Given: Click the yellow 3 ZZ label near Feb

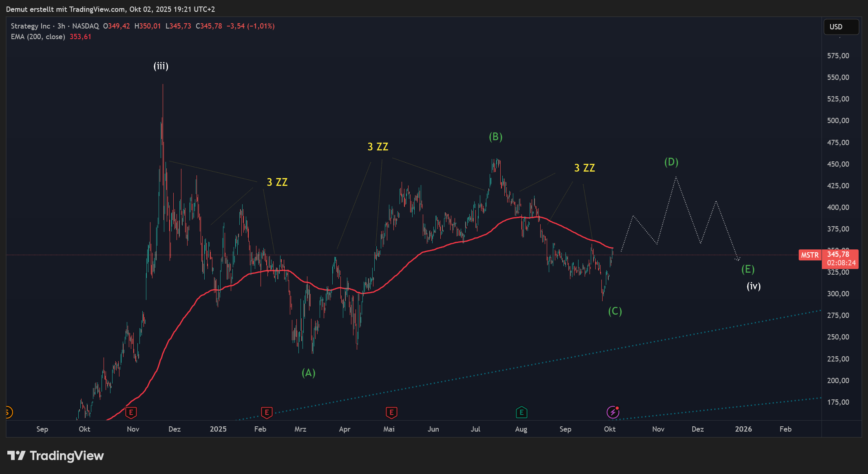Looking at the screenshot, I should point(277,182).
